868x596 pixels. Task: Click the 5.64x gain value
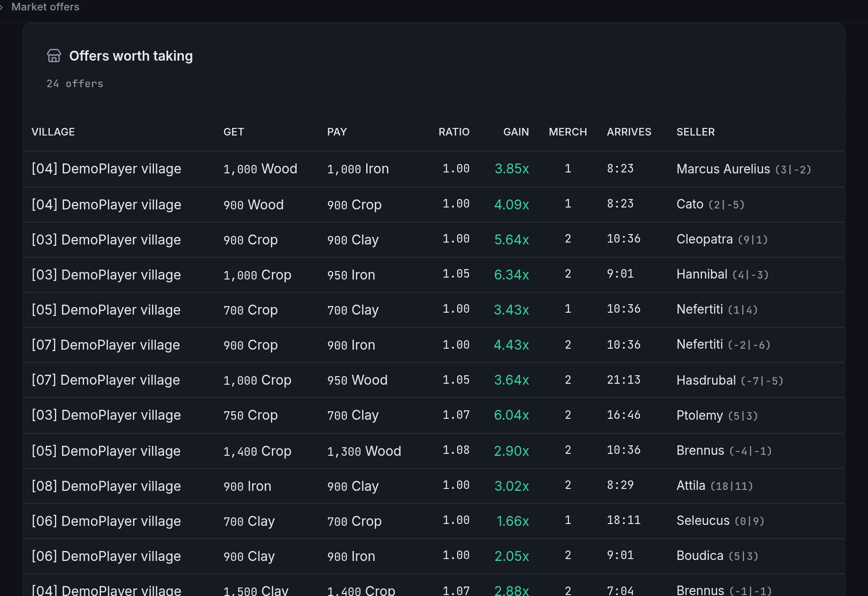(512, 240)
